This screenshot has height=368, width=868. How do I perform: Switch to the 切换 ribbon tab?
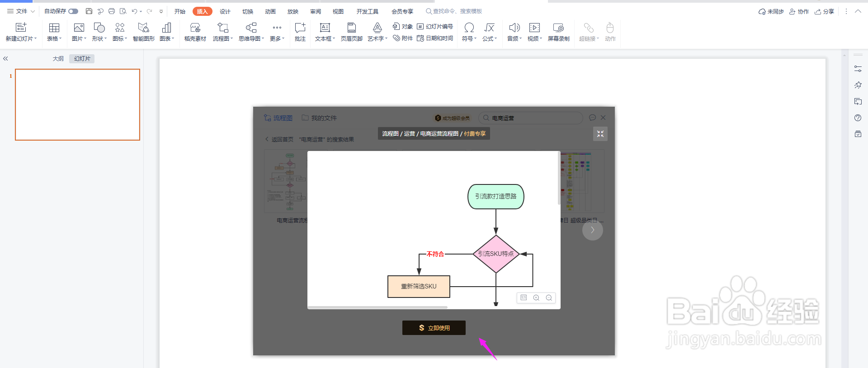tap(248, 11)
